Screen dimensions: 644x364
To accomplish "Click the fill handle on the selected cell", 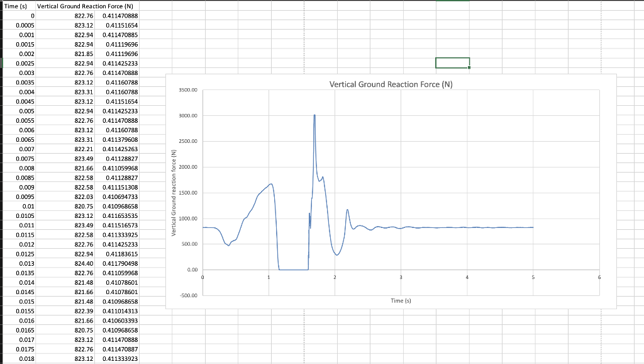I will [468, 67].
